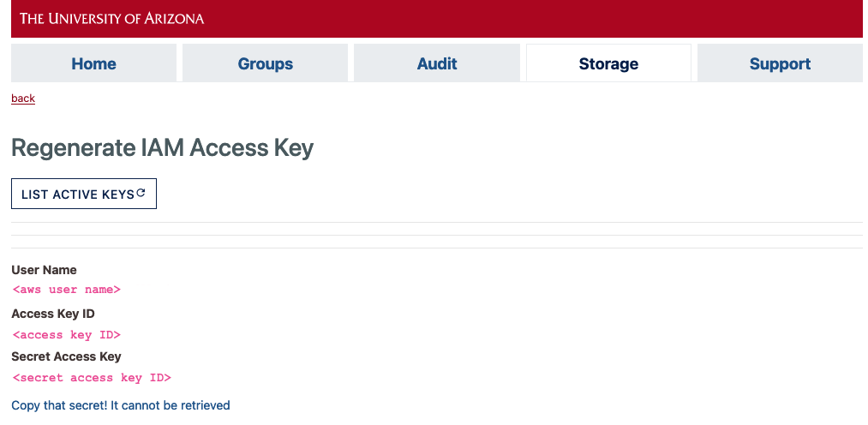Follow the back link
Screen dimensions: 868x425
(23, 99)
